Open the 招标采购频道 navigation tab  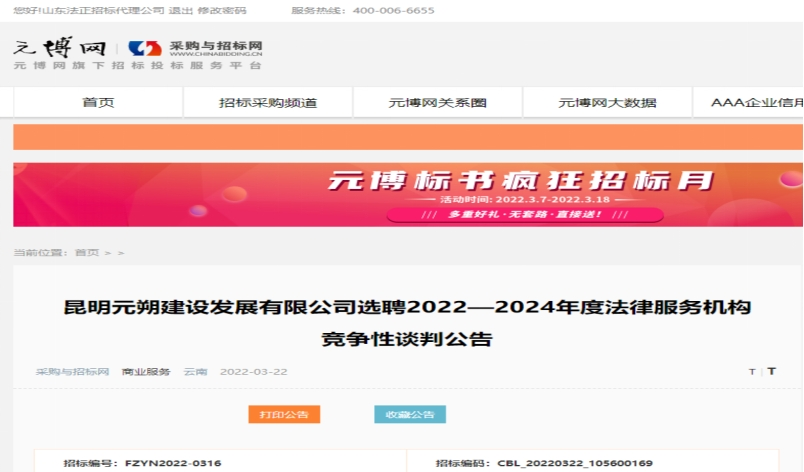(x=268, y=102)
